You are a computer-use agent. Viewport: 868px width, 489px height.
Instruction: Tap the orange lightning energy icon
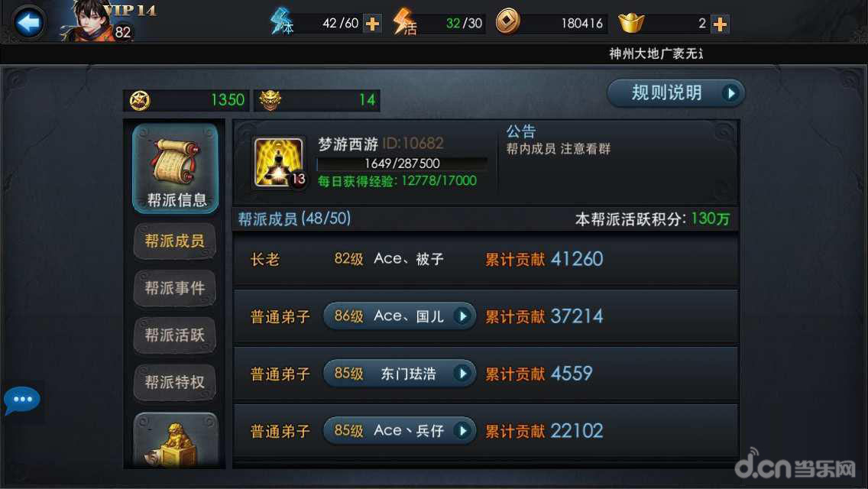(404, 22)
